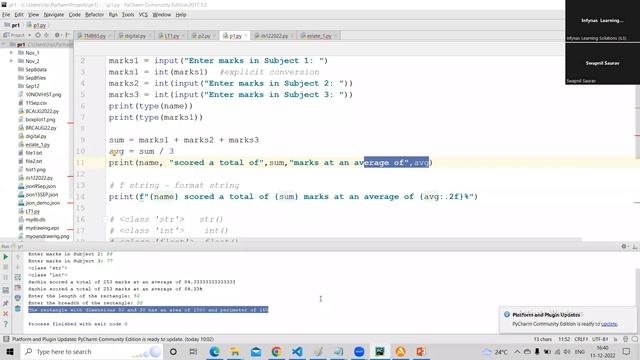
Task: Click the down arrow in Run console toolbar
Action: tap(18, 267)
